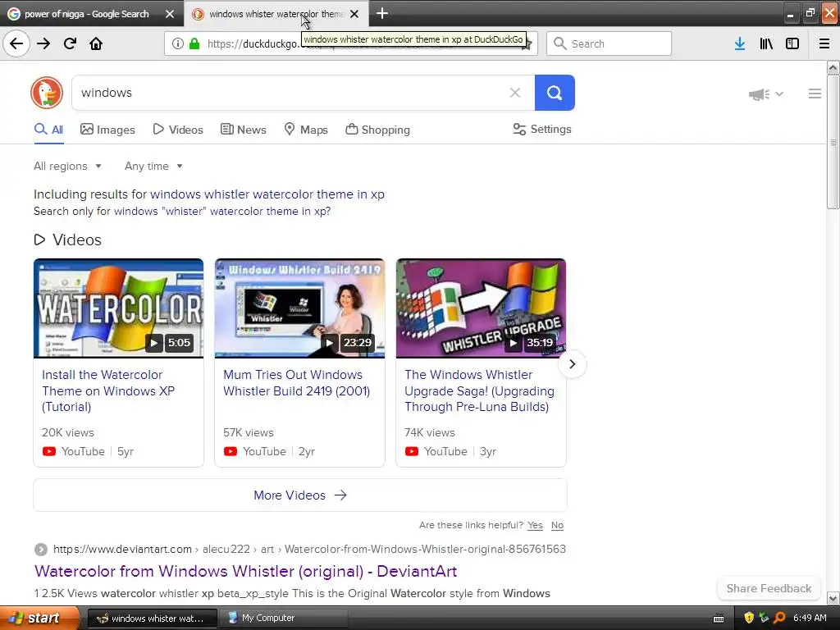Click the security shield tray icon
Screen dimensions: 840x630
tap(749, 618)
